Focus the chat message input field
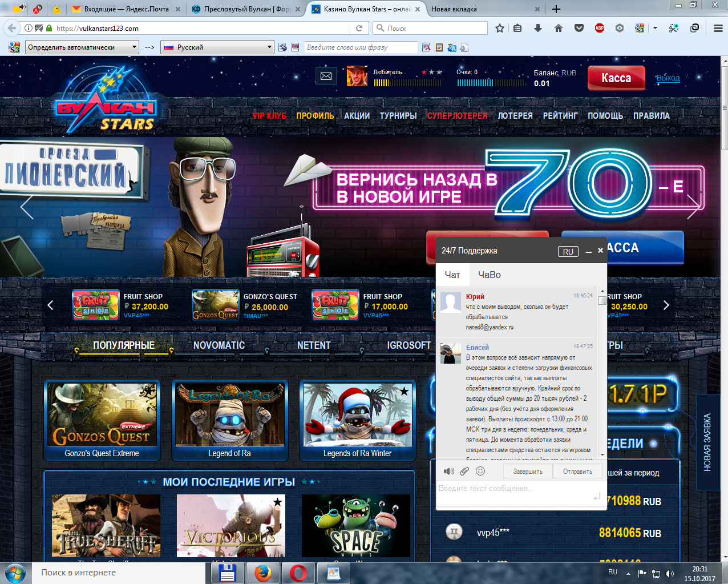 pyautogui.click(x=513, y=493)
